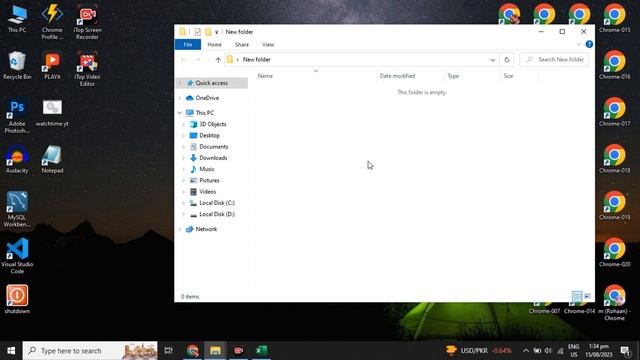Select the iTop Video Editor desktop shortcut
Viewport: 640px width, 360px height.
[x=87, y=69]
